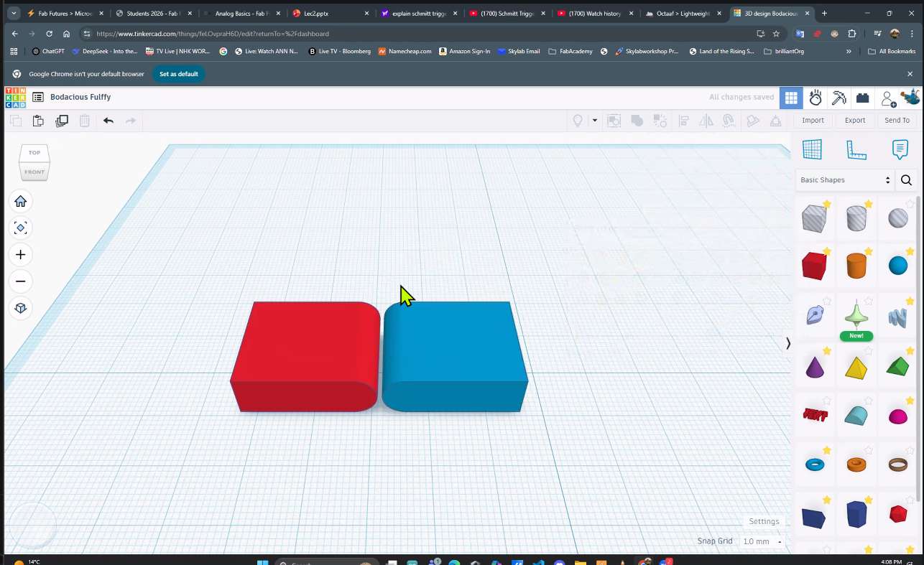The image size is (924, 565).
Task: Mirror the selected shape
Action: coord(706,121)
